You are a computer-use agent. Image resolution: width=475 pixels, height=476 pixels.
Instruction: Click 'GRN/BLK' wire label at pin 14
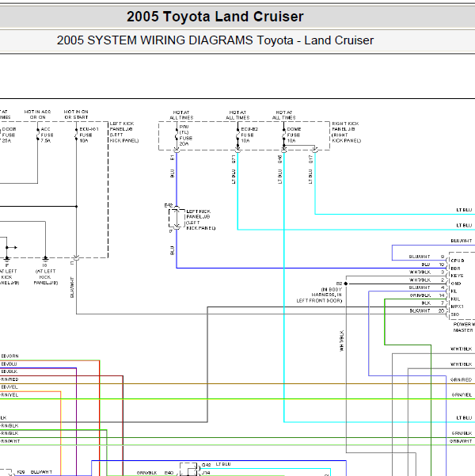420,295
